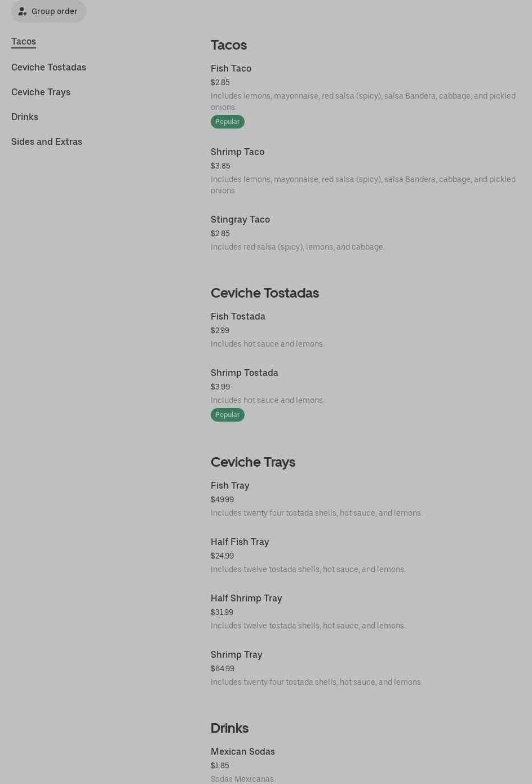This screenshot has width=532, height=784.
Task: Open the Fish Tray item
Action: click(230, 485)
